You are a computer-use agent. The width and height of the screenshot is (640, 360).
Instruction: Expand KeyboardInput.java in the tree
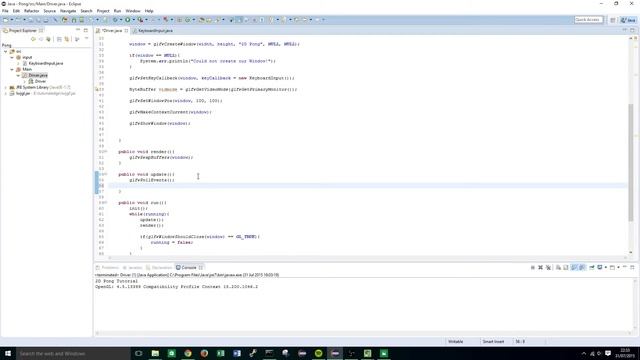pos(18,63)
